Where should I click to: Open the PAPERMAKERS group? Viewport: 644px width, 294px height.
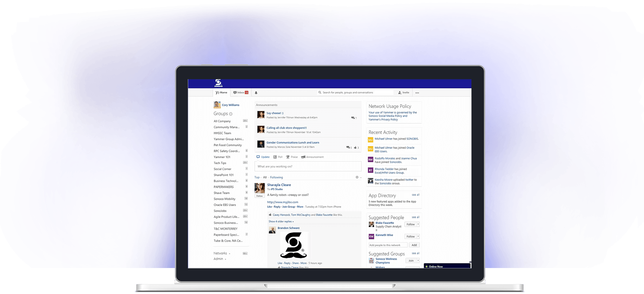tap(223, 187)
